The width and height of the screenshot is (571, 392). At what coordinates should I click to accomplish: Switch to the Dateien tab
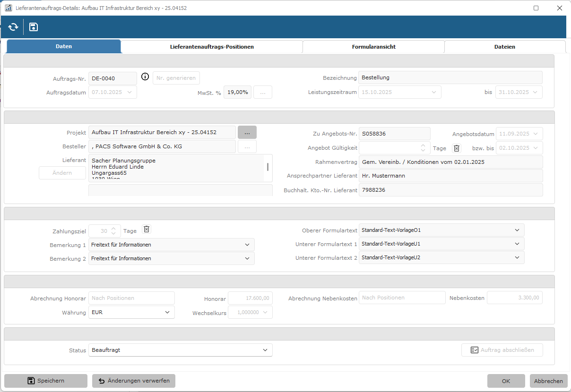pyautogui.click(x=504, y=47)
